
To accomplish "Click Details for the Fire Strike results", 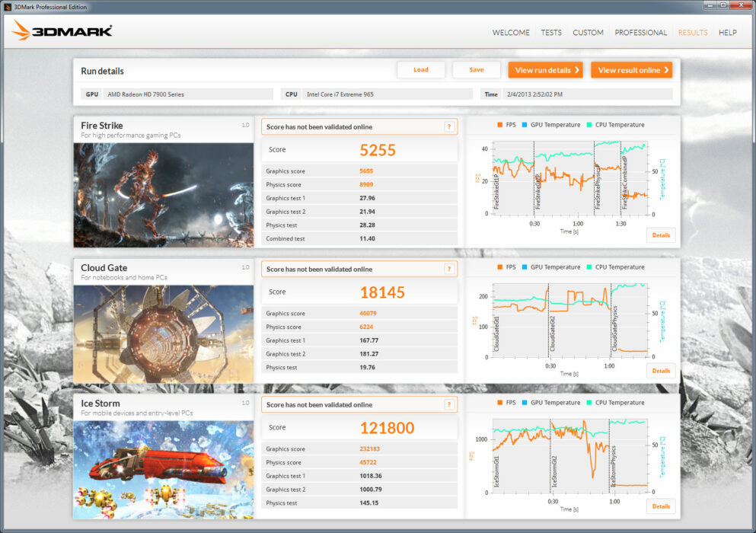I will point(660,235).
